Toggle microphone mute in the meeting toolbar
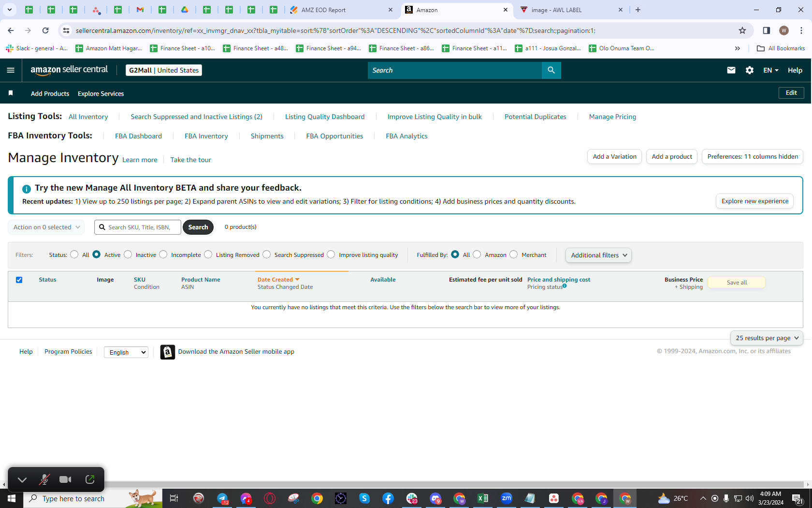This screenshot has height=508, width=812. pyautogui.click(x=44, y=479)
